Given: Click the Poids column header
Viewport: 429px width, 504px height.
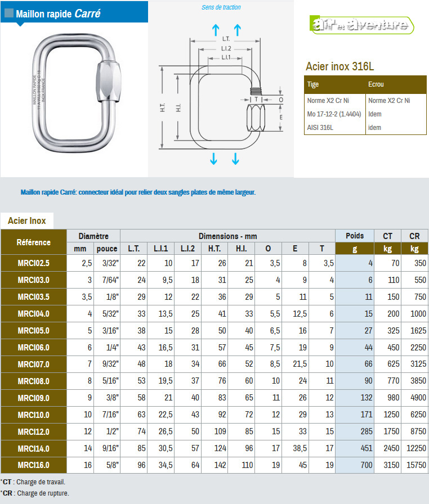Looking at the screenshot, I should tap(355, 236).
